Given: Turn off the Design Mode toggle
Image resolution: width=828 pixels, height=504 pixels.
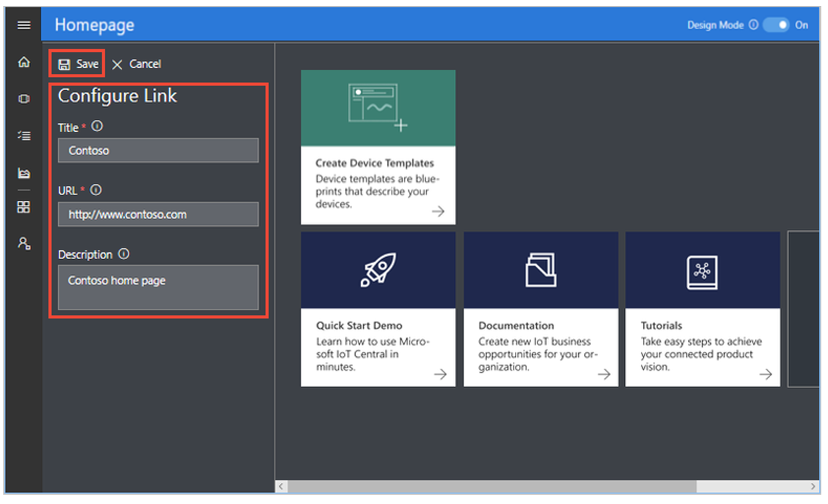Looking at the screenshot, I should (x=776, y=25).
